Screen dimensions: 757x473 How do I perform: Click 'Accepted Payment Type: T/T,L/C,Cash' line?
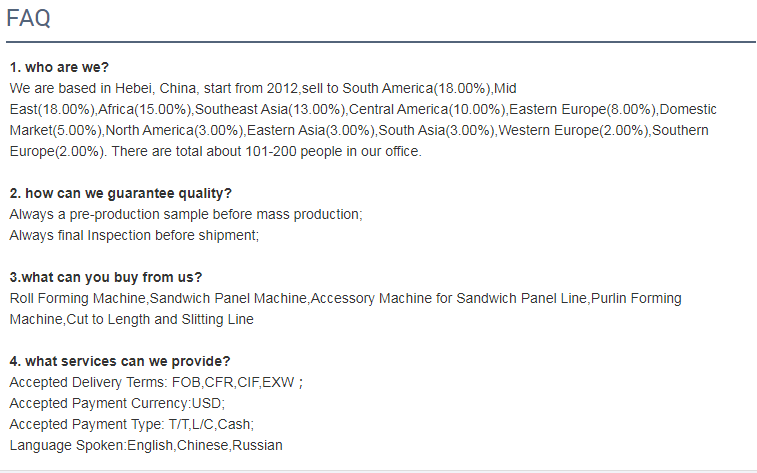[x=131, y=424]
